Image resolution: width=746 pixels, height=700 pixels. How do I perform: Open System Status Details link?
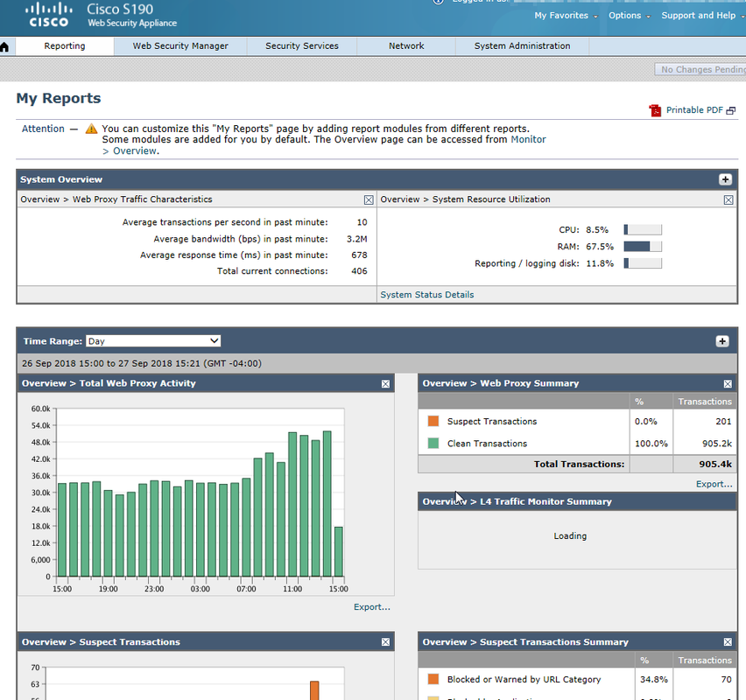coord(426,295)
